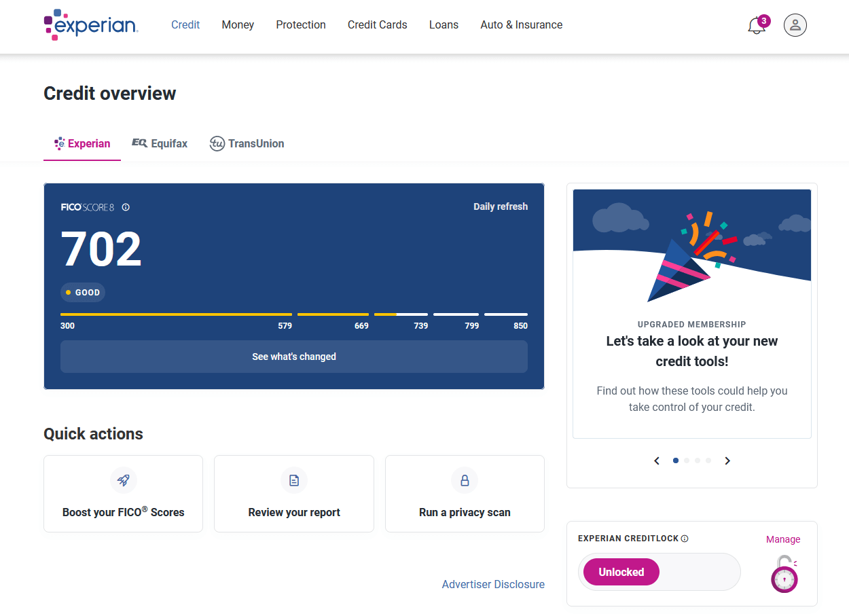Click the Experian logo
Screen dimensions: 849x616
coord(90,24)
